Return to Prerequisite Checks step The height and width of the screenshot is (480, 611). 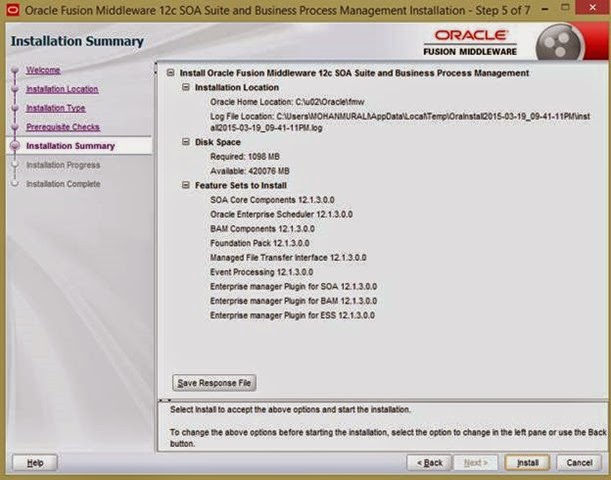pyautogui.click(x=63, y=127)
